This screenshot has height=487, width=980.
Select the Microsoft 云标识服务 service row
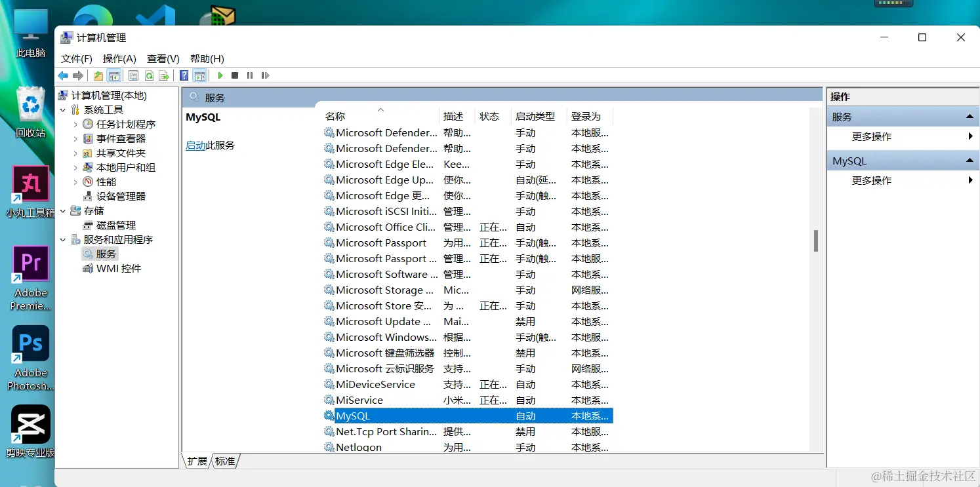[468, 369]
